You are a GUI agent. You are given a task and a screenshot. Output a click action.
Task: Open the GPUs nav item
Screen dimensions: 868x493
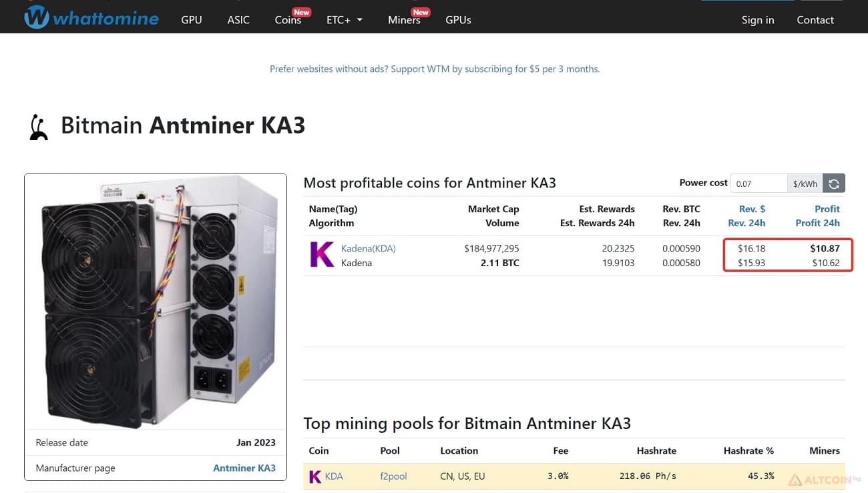click(458, 20)
